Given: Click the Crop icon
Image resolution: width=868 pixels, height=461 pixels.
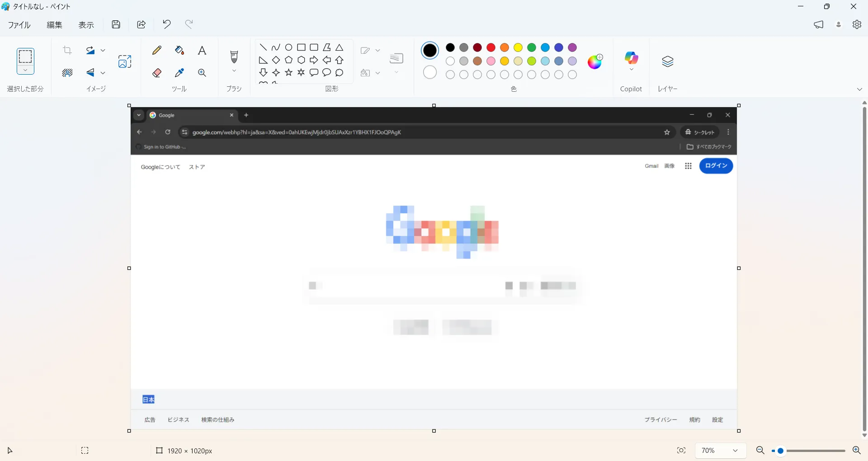Looking at the screenshot, I should click(67, 50).
